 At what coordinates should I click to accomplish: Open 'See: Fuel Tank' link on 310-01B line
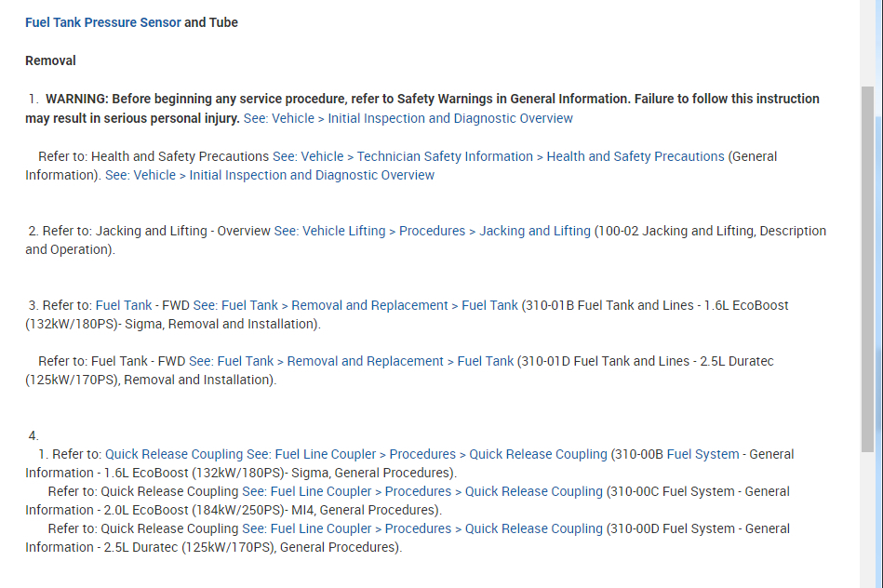pyautogui.click(x=235, y=305)
